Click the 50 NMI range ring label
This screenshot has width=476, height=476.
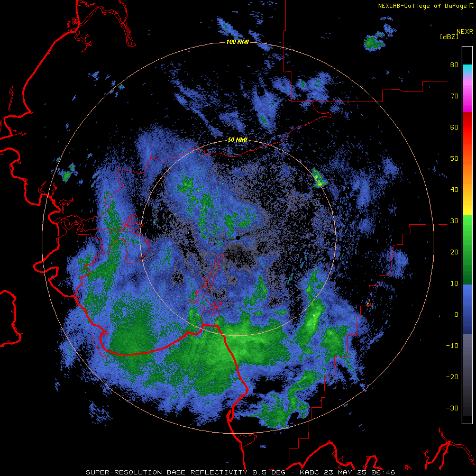(x=237, y=140)
